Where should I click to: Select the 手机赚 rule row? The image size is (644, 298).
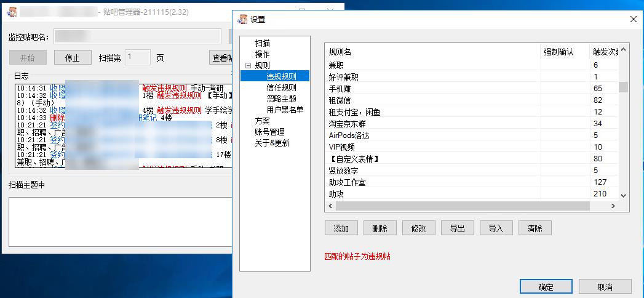(472, 89)
